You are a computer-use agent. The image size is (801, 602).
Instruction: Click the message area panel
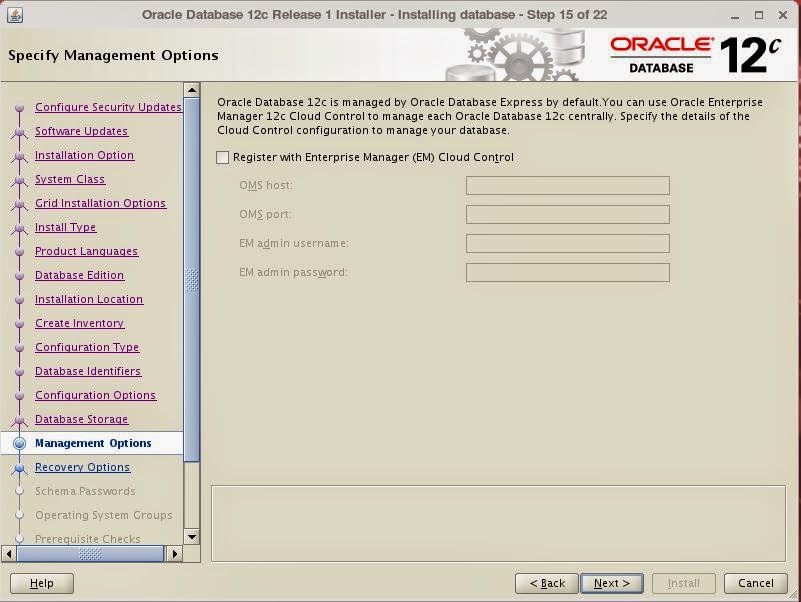coord(498,523)
